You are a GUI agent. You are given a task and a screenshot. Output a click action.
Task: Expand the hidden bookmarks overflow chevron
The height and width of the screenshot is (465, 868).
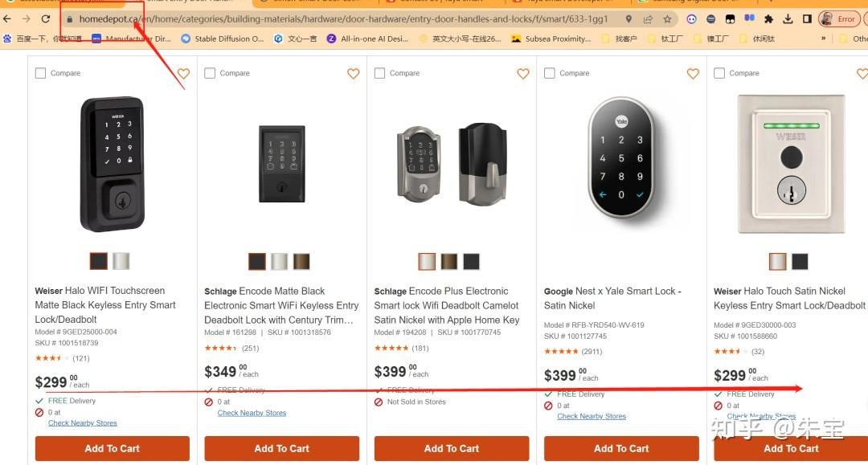pyautogui.click(x=823, y=38)
